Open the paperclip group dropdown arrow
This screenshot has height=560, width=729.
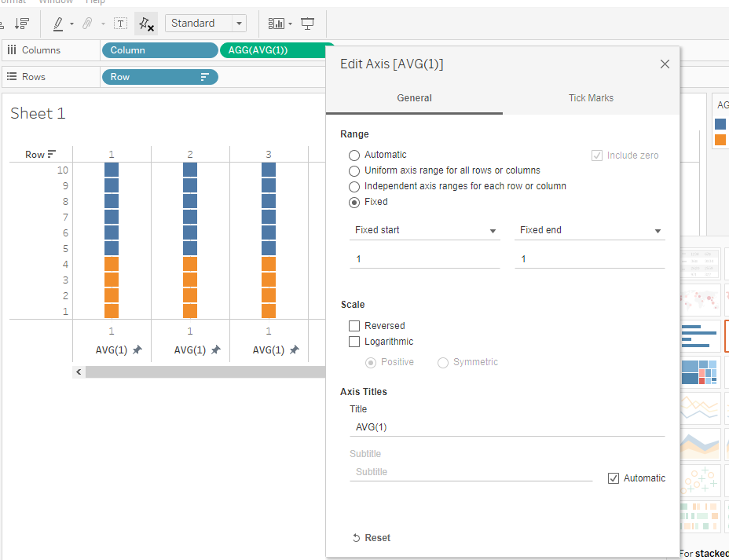[103, 24]
